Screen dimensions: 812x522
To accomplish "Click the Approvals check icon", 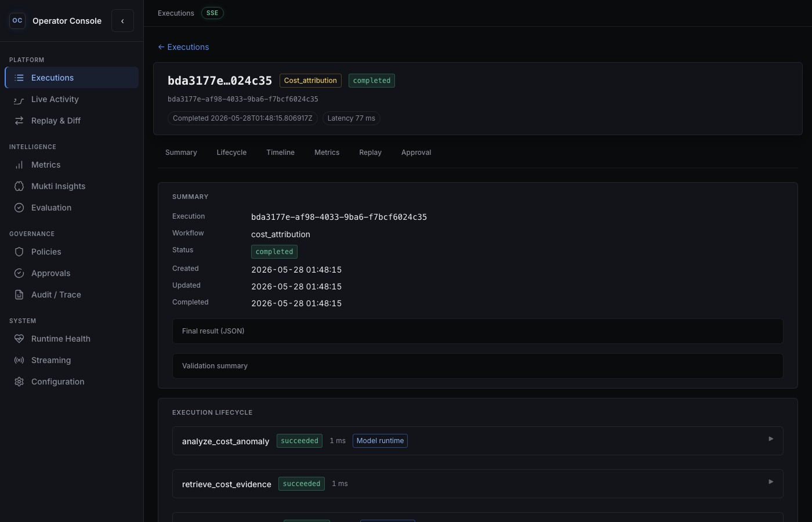I will 19,273.
